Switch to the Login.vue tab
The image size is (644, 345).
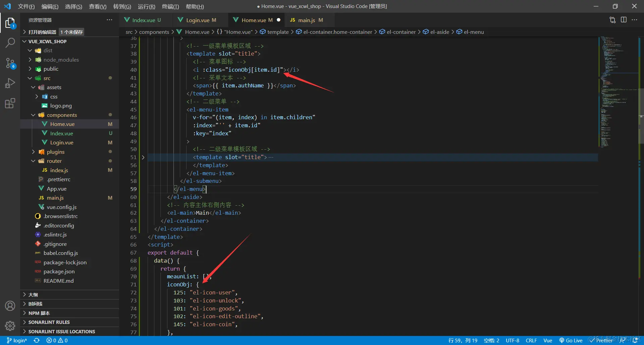click(x=201, y=20)
